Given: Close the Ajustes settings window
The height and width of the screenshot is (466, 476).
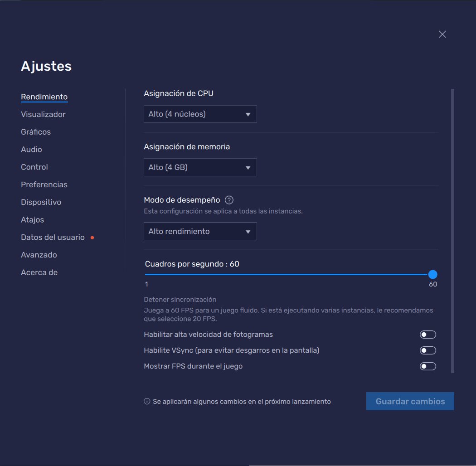Looking at the screenshot, I should [442, 34].
